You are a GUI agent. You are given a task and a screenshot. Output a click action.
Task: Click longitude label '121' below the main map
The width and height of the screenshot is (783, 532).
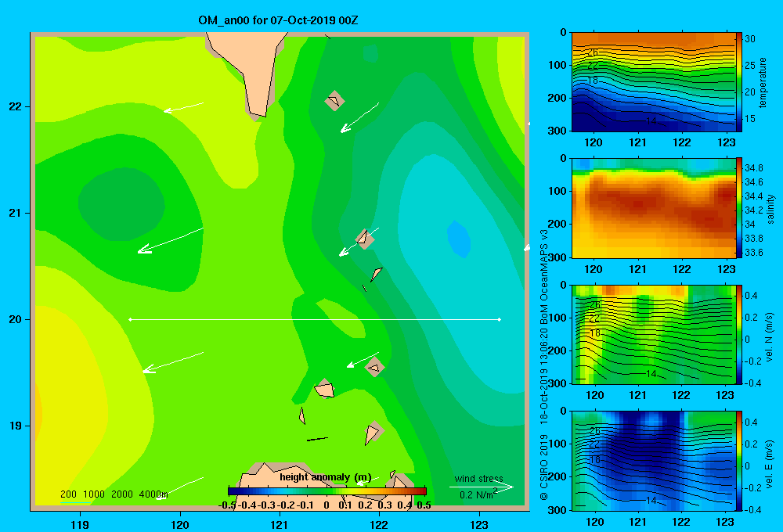280,524
